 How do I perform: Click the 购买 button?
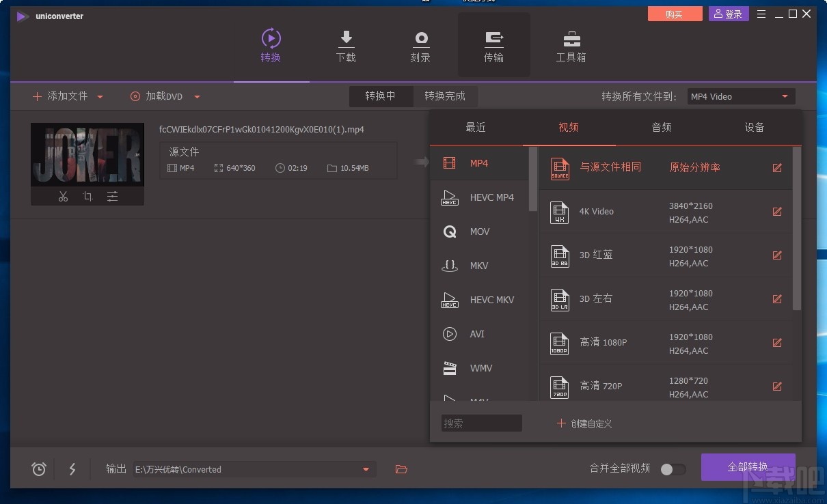pyautogui.click(x=675, y=13)
